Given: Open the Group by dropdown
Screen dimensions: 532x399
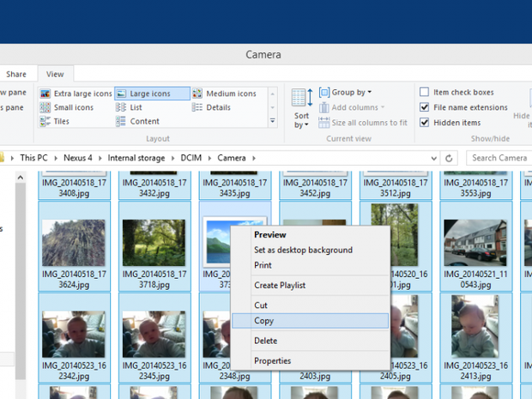Looking at the screenshot, I should 346,93.
